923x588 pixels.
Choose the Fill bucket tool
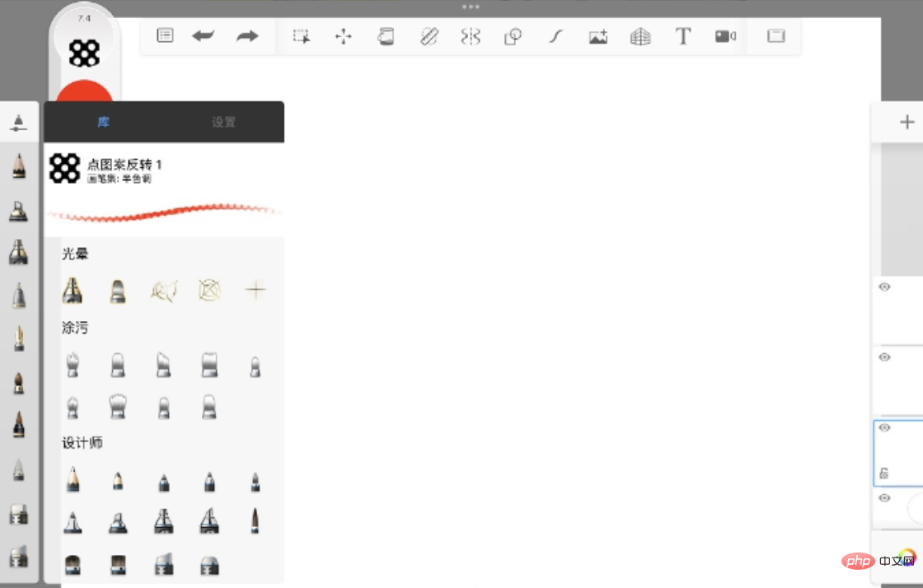[x=386, y=36]
